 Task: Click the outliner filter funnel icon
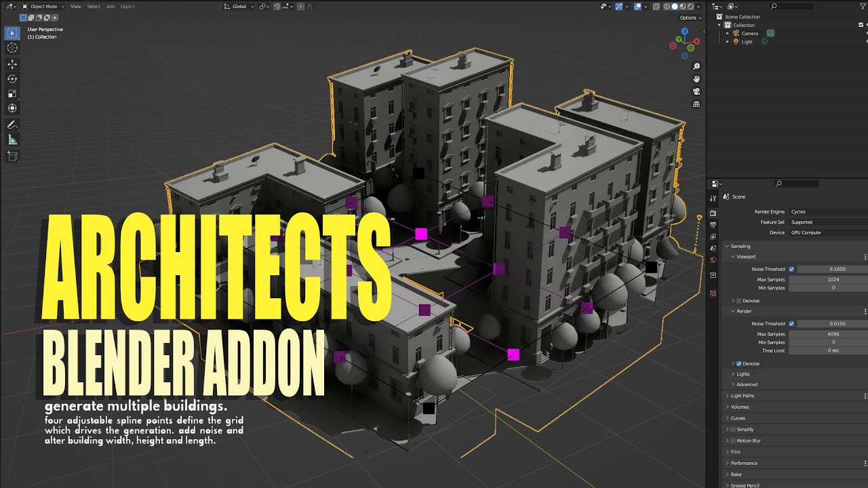coord(863,6)
